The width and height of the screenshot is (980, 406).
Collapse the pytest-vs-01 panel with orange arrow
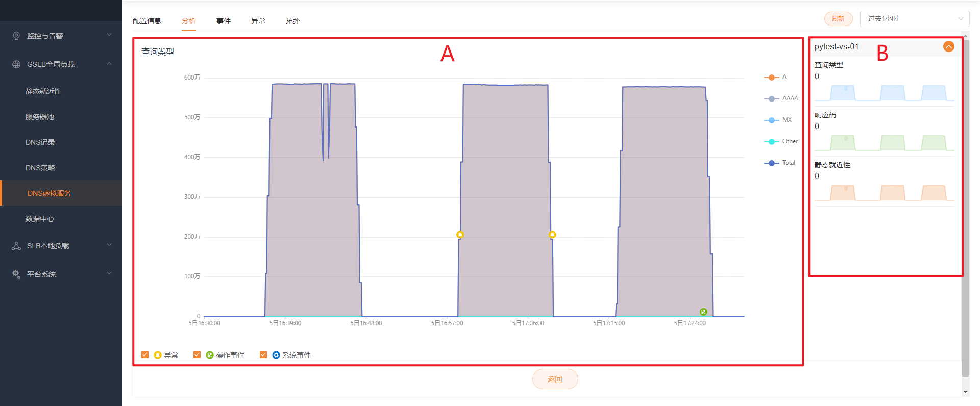pyautogui.click(x=948, y=47)
